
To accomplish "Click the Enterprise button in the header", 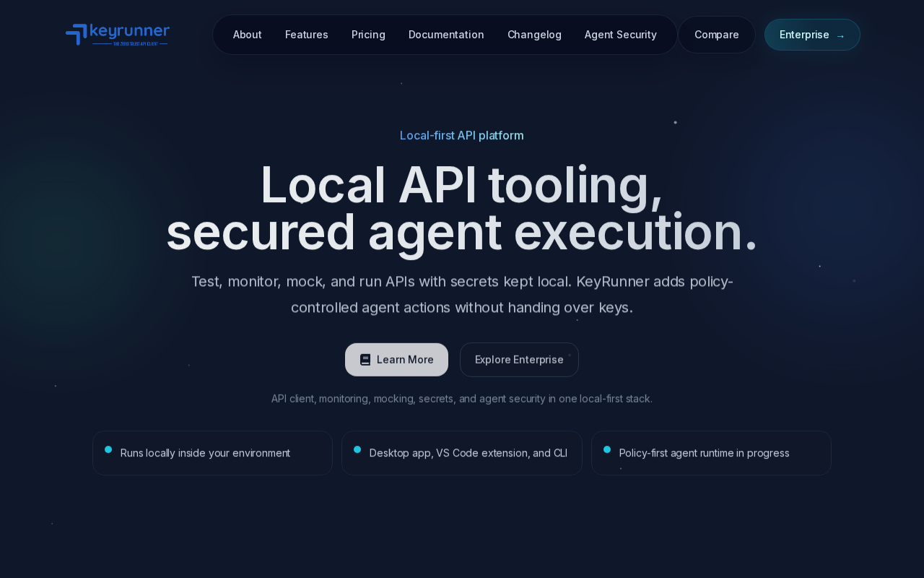I will point(812,35).
